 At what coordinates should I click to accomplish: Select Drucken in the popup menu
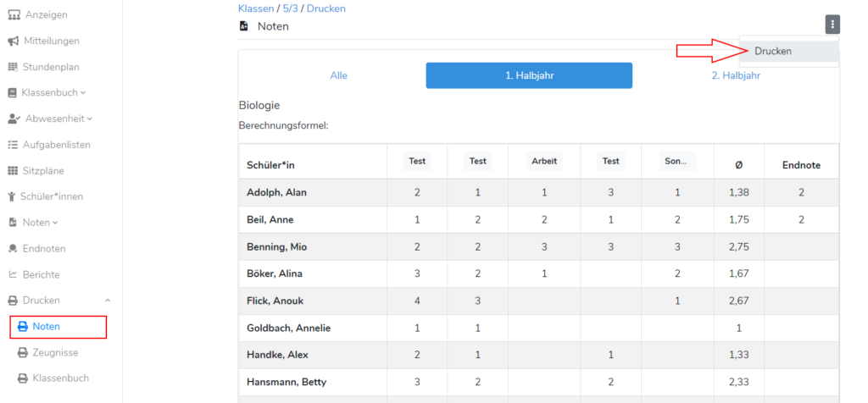coord(773,52)
